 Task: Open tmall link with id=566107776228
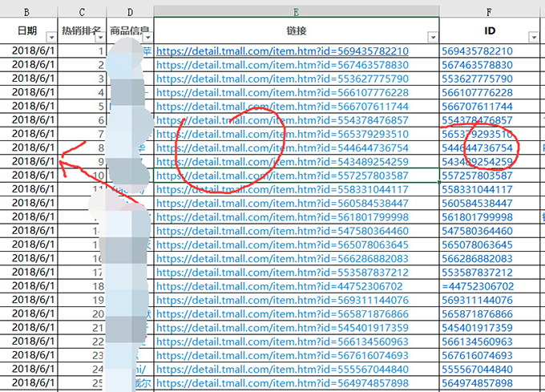click(x=282, y=93)
